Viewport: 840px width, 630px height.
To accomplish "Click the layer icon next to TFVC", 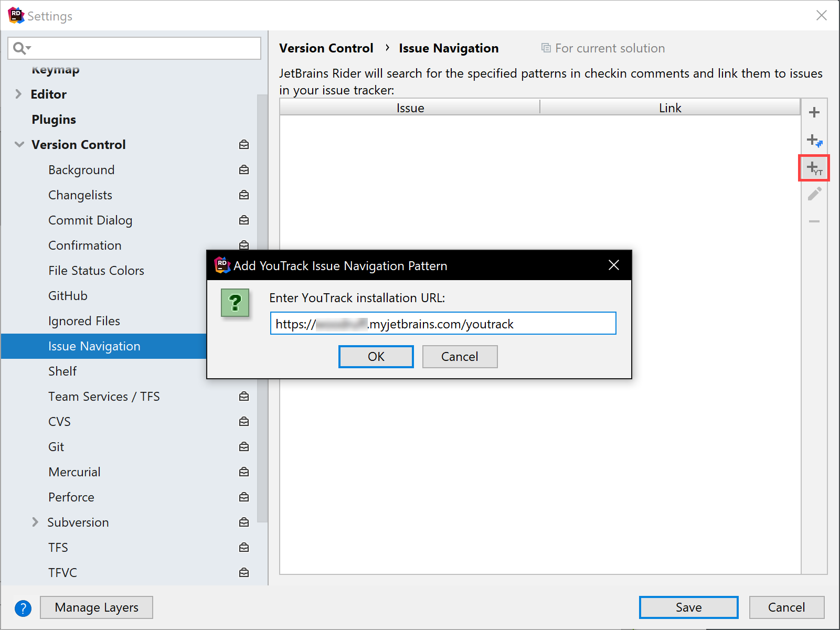I will pos(244,572).
